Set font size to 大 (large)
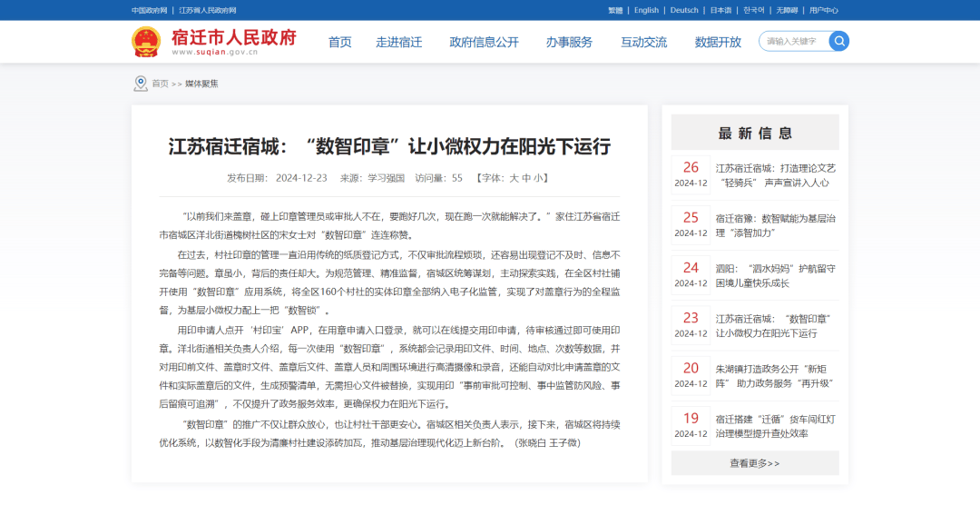 pyautogui.click(x=514, y=178)
